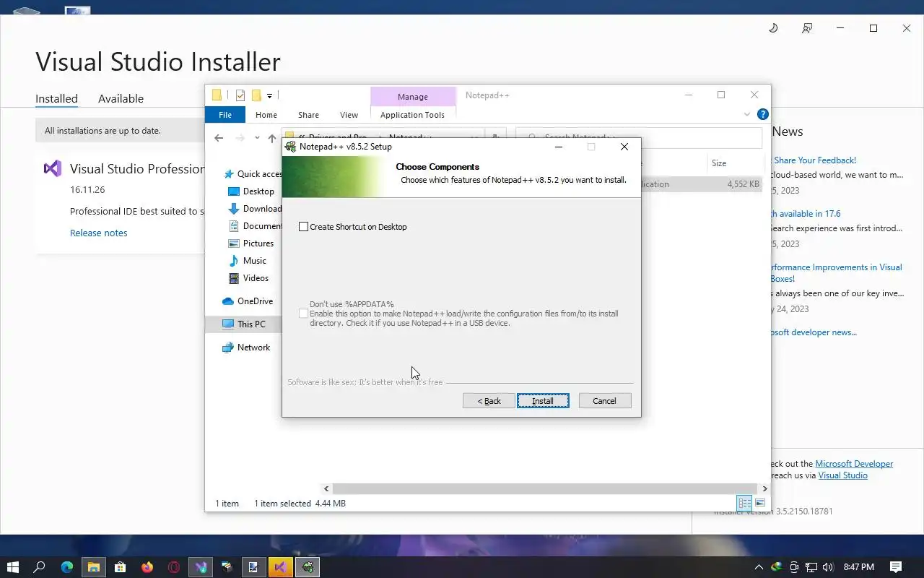The height and width of the screenshot is (578, 924).
Task: Open the View ribbon tab
Action: coord(349,115)
